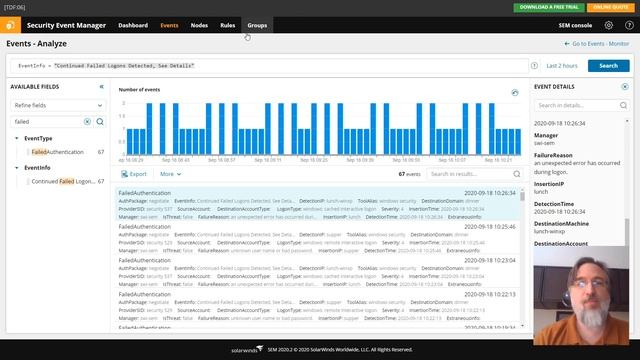This screenshot has width=640, height=360.
Task: Click the search in details magnifier icon
Action: tap(623, 105)
